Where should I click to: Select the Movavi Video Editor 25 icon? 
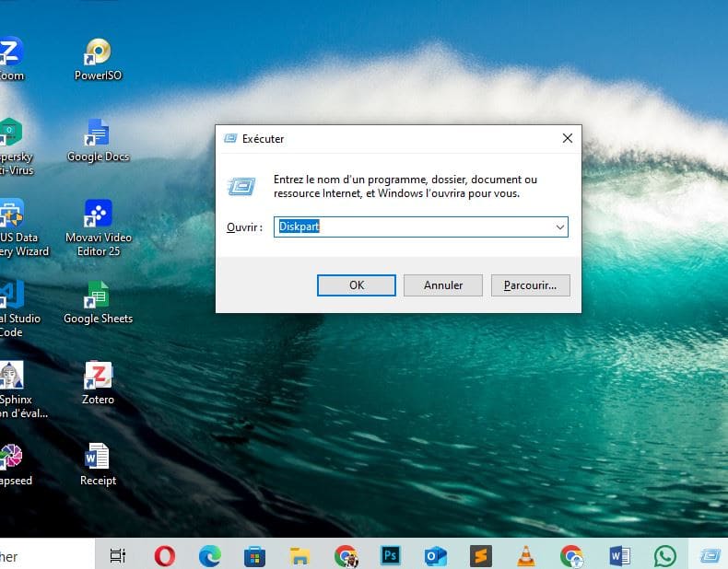[x=99, y=227]
